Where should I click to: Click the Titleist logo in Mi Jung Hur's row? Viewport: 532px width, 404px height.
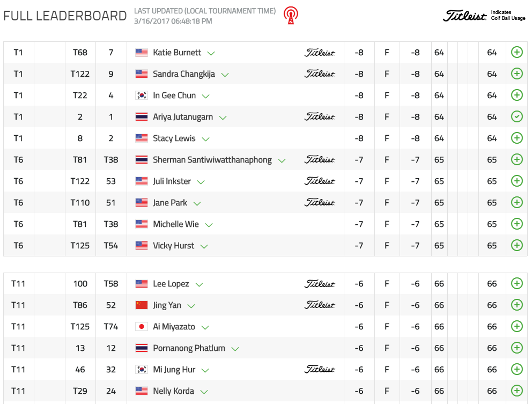320,370
